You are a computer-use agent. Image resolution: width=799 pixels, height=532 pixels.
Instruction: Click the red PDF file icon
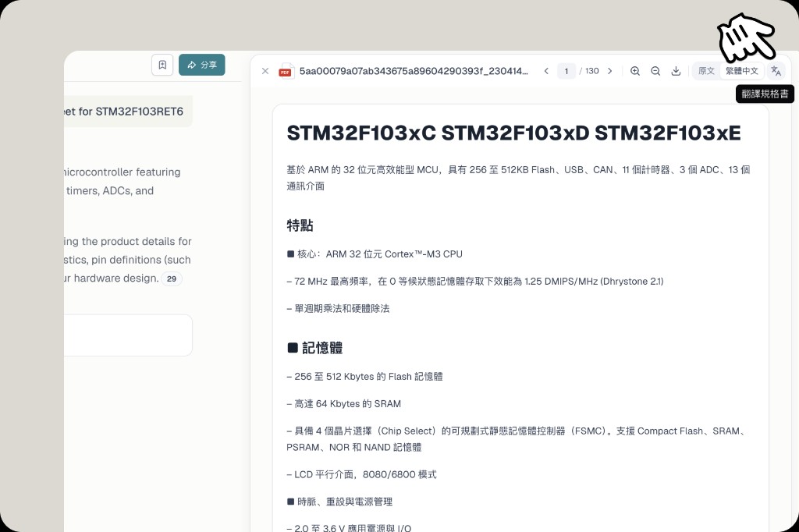(286, 71)
